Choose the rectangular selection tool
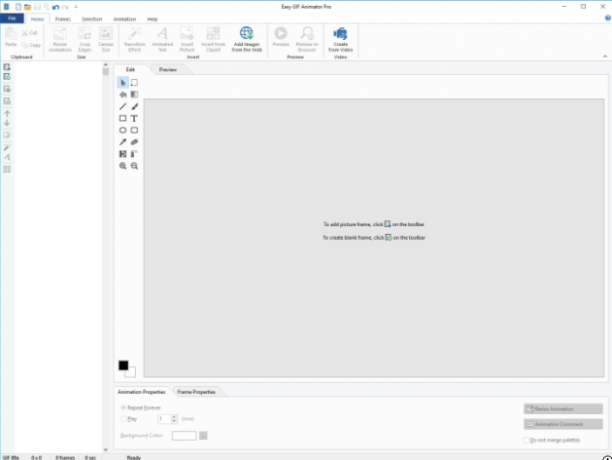The height and width of the screenshot is (460, 612). [134, 83]
